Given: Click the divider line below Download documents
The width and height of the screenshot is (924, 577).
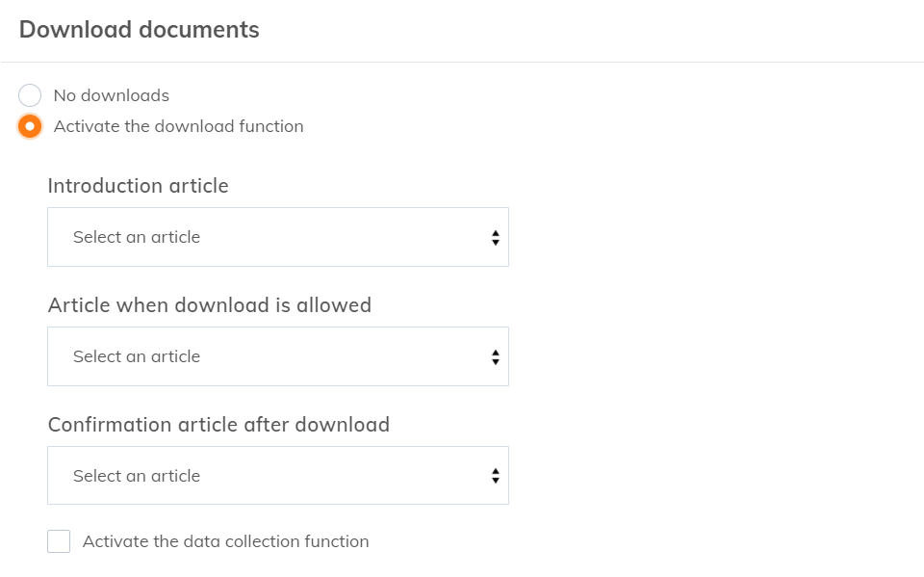Looking at the screenshot, I should (462, 62).
